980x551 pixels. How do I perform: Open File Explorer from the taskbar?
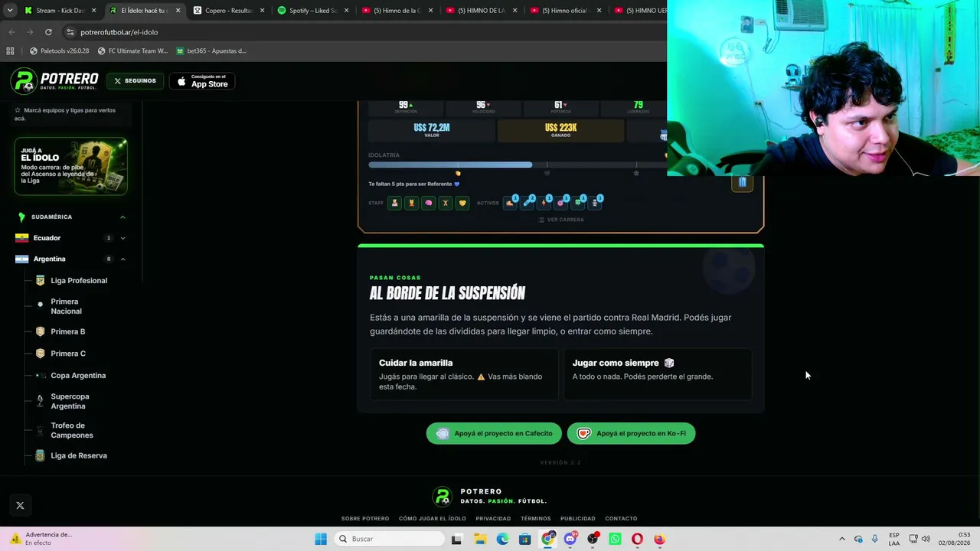[x=480, y=539]
